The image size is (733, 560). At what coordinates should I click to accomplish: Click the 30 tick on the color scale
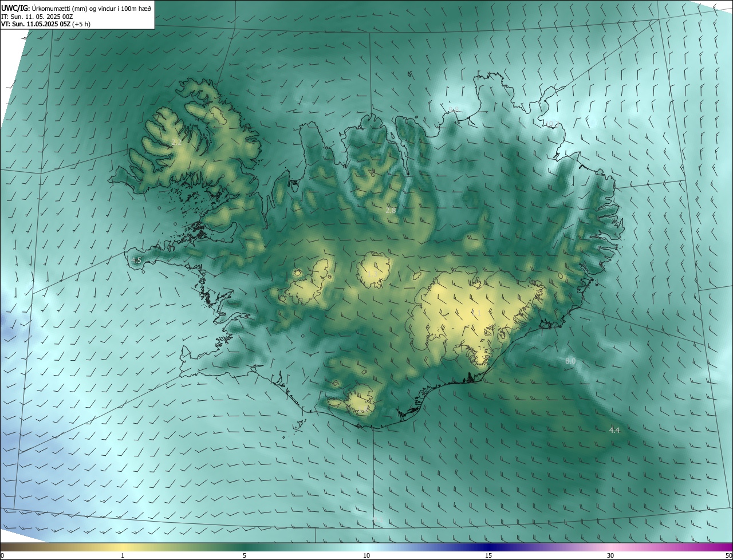[610, 555]
